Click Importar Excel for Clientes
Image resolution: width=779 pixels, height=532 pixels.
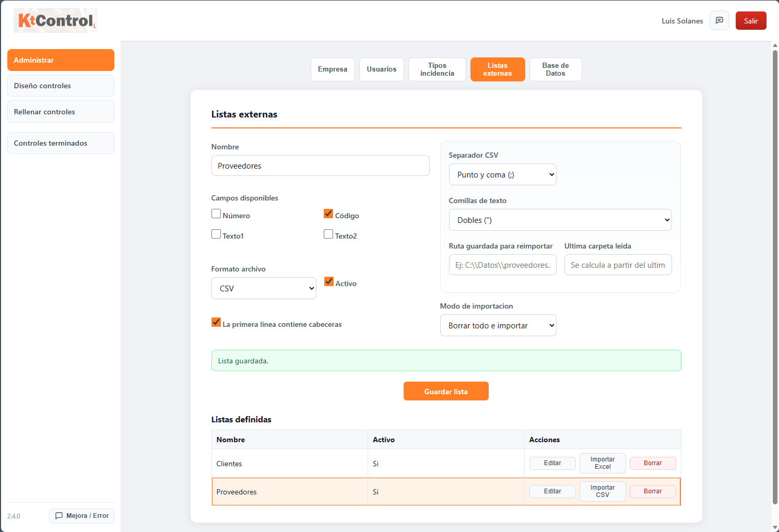coord(603,463)
